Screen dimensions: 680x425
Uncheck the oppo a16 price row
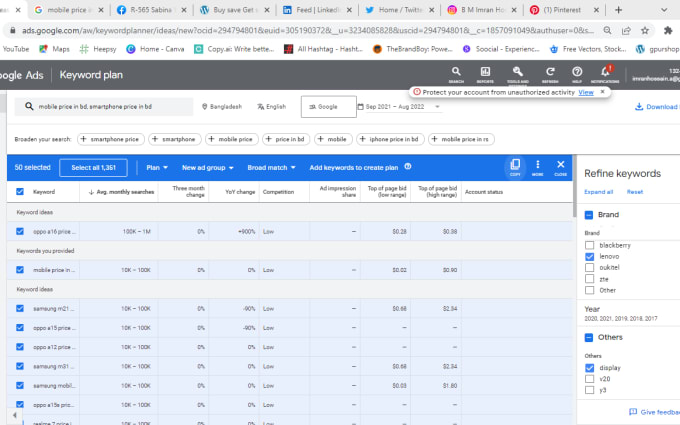click(x=20, y=231)
